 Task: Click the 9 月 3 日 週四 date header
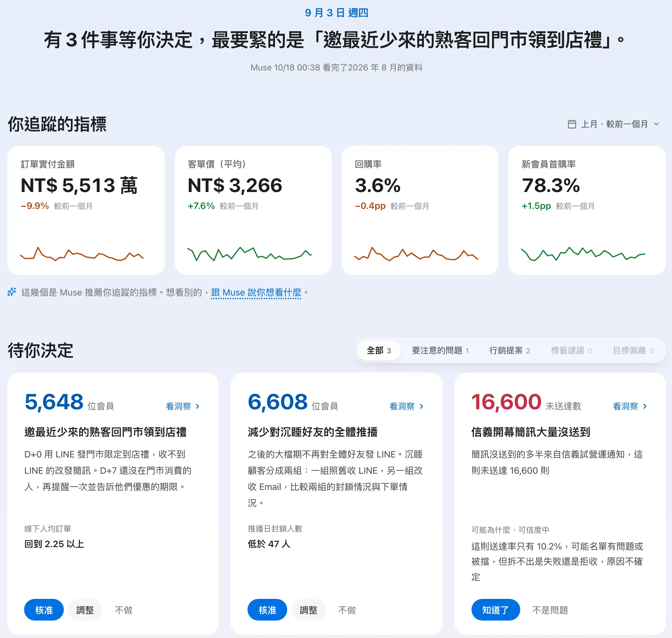[336, 13]
